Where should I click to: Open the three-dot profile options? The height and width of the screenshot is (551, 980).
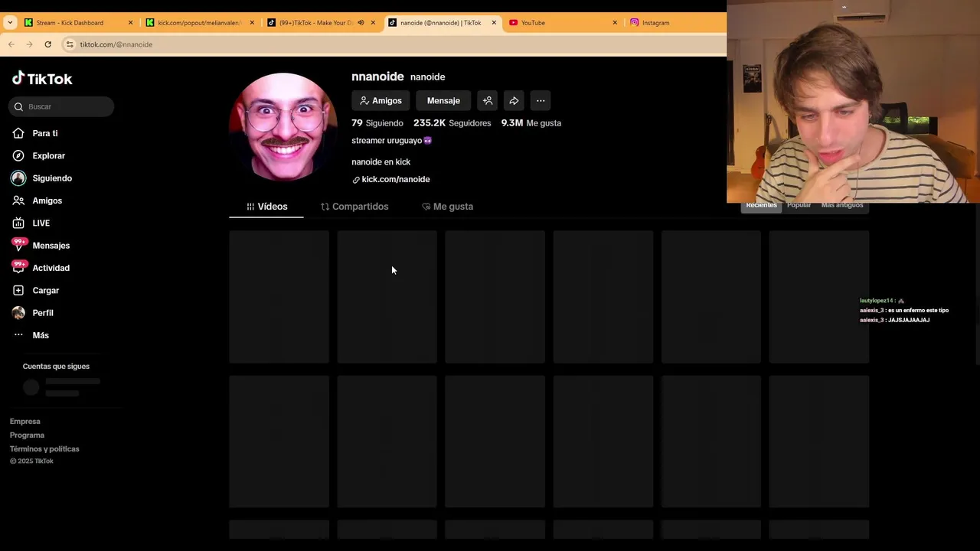pos(541,100)
